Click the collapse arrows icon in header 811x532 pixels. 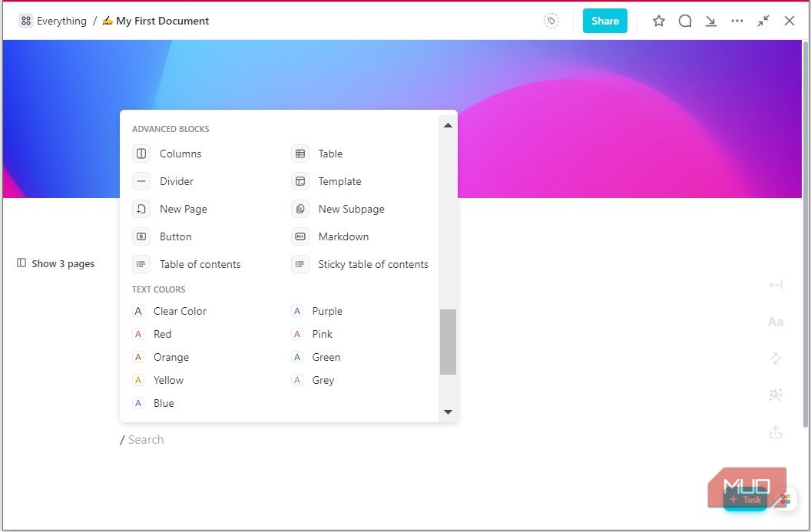[763, 21]
